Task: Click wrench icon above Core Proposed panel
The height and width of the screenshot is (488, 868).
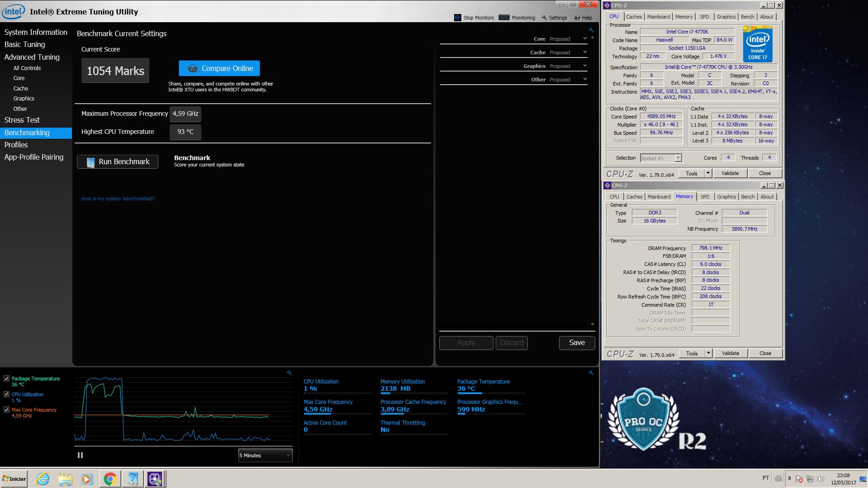Action: [591, 30]
